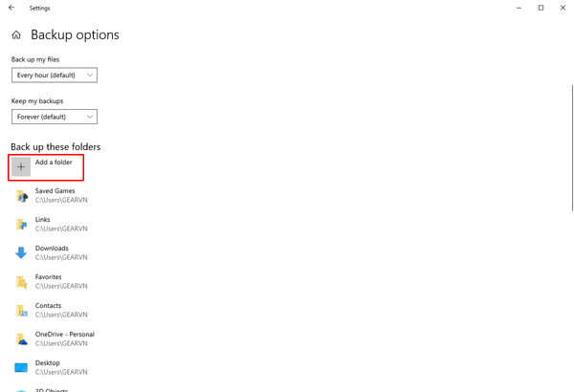Screen dimensions: 574x392
Task: Click the OneDrive - Personal cloud folder icon
Action: coord(22,338)
